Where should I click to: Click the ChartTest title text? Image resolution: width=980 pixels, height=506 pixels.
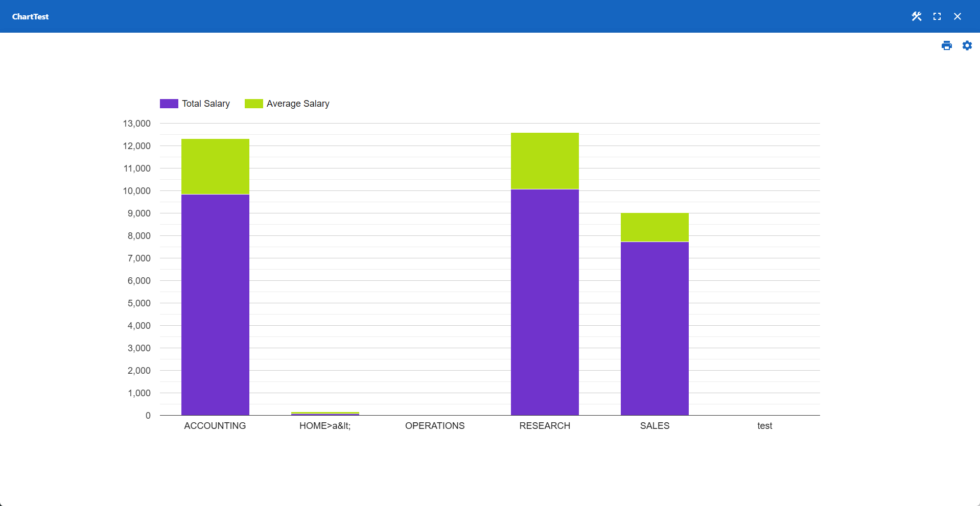click(30, 16)
